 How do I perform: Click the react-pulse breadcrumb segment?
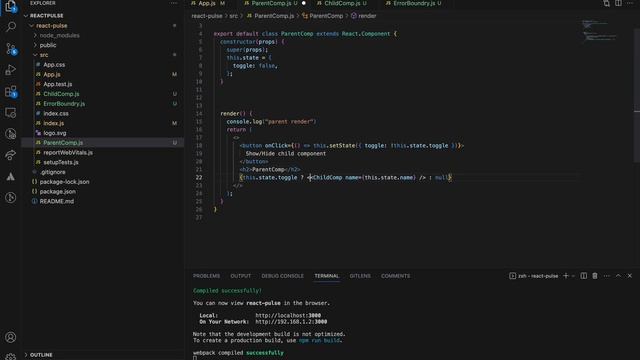click(207, 16)
